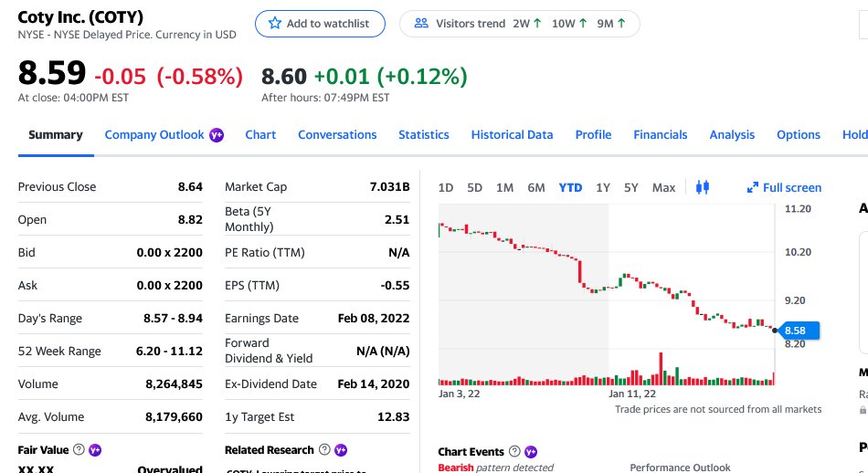Open the Chart tab
This screenshot has width=868, height=473.
click(x=260, y=135)
